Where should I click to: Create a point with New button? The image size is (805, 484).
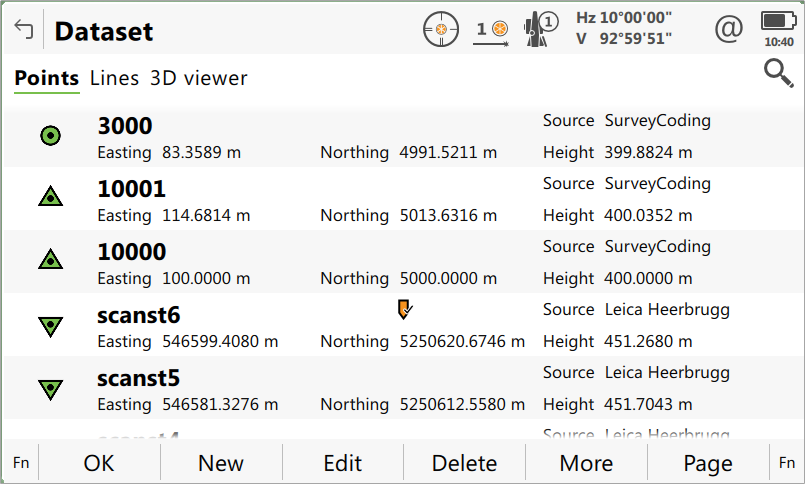click(x=221, y=463)
